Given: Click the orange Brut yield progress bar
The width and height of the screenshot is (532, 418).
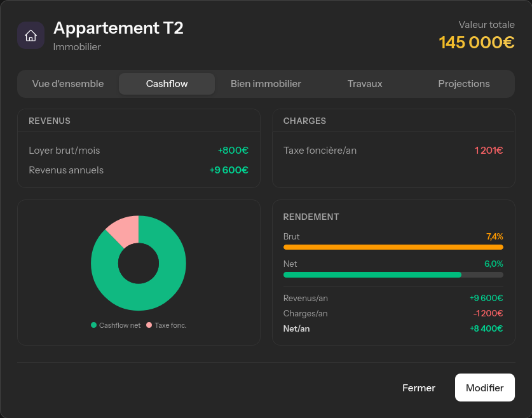Looking at the screenshot, I should pyautogui.click(x=393, y=247).
